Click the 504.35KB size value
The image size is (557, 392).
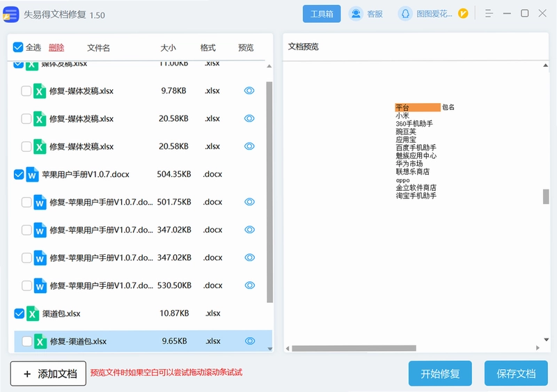pyautogui.click(x=174, y=174)
